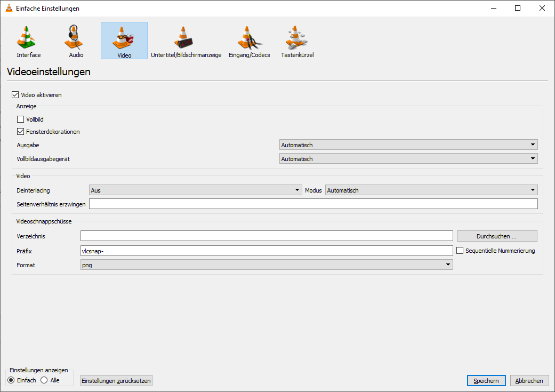Open the snapshot Format dropdown
The width and height of the screenshot is (555, 392).
click(x=447, y=264)
